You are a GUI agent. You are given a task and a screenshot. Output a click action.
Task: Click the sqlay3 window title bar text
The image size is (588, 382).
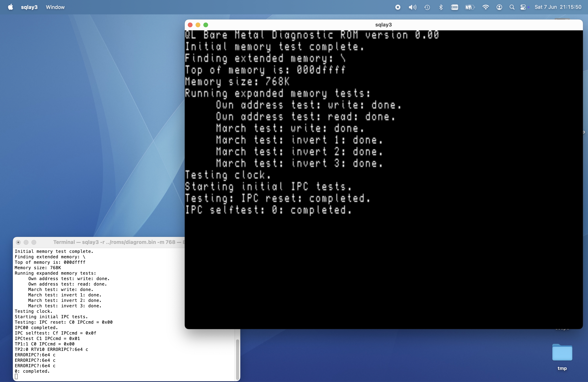click(383, 25)
